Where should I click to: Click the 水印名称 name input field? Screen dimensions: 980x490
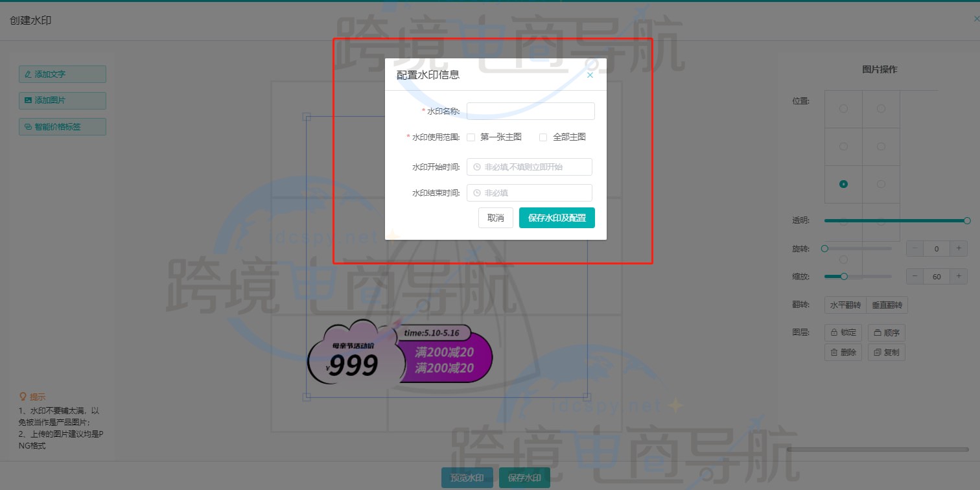tap(530, 111)
